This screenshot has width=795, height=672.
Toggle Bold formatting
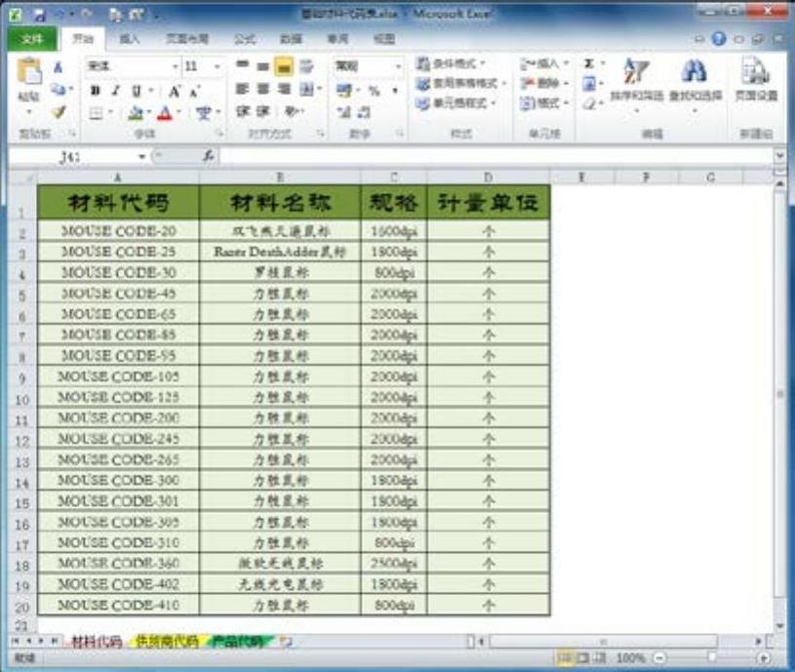click(x=95, y=91)
